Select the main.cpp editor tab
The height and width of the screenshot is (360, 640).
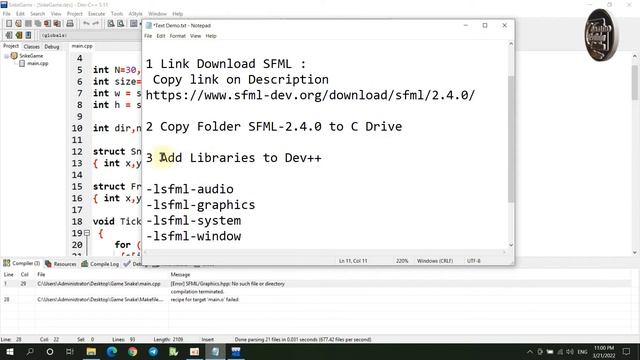coord(82,46)
